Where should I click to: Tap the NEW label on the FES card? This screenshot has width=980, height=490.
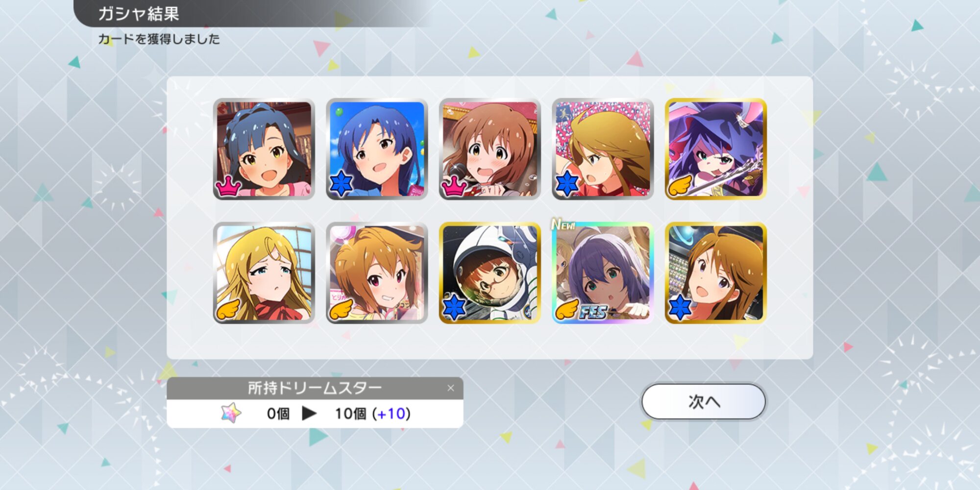(x=563, y=224)
